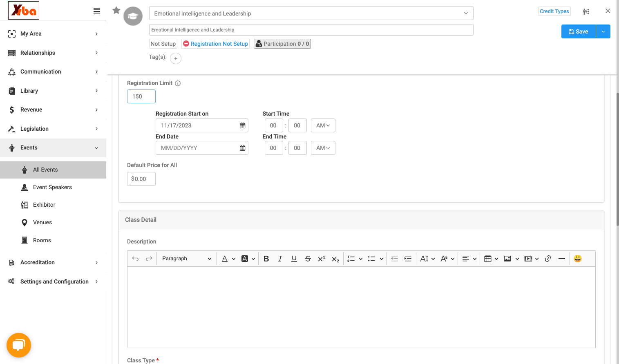Insert a bulleted list
Screen dimensions: 619x364
[x=371, y=259]
